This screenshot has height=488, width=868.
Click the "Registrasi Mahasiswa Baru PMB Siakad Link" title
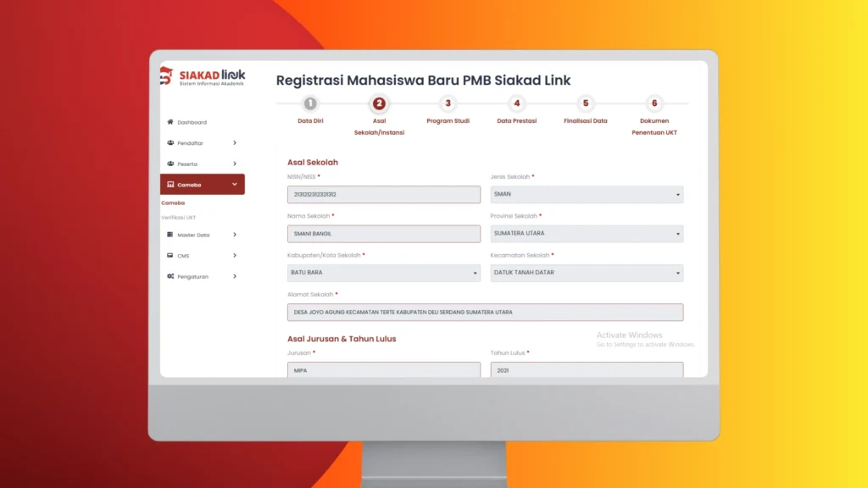pyautogui.click(x=424, y=80)
